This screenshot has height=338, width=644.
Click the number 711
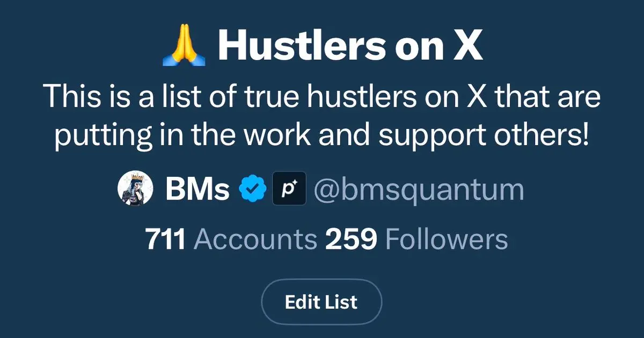coord(165,240)
